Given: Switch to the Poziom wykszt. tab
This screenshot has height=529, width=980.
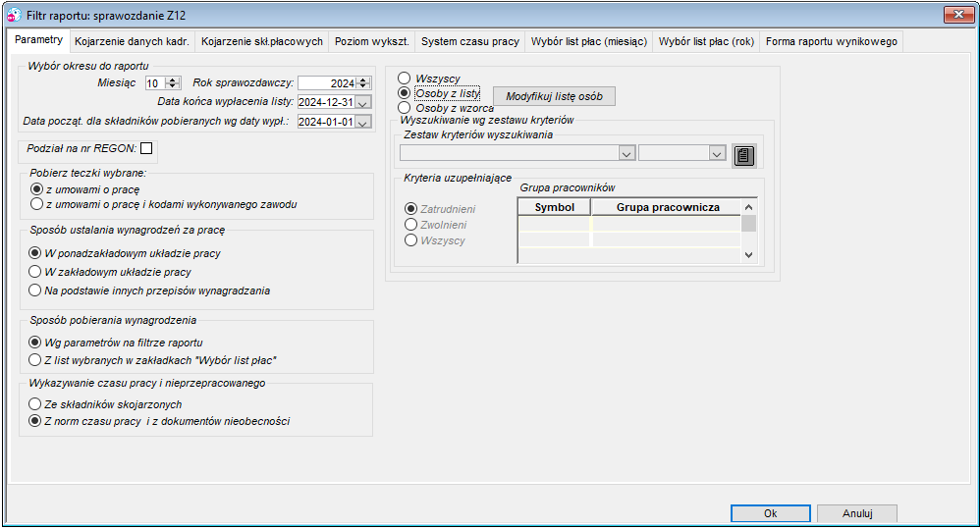Looking at the screenshot, I should 372,41.
